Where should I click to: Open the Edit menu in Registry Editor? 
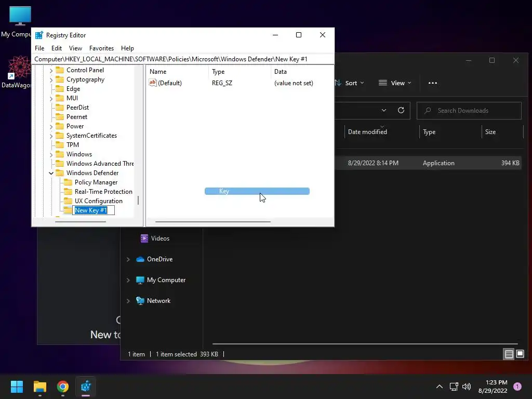[x=56, y=48]
